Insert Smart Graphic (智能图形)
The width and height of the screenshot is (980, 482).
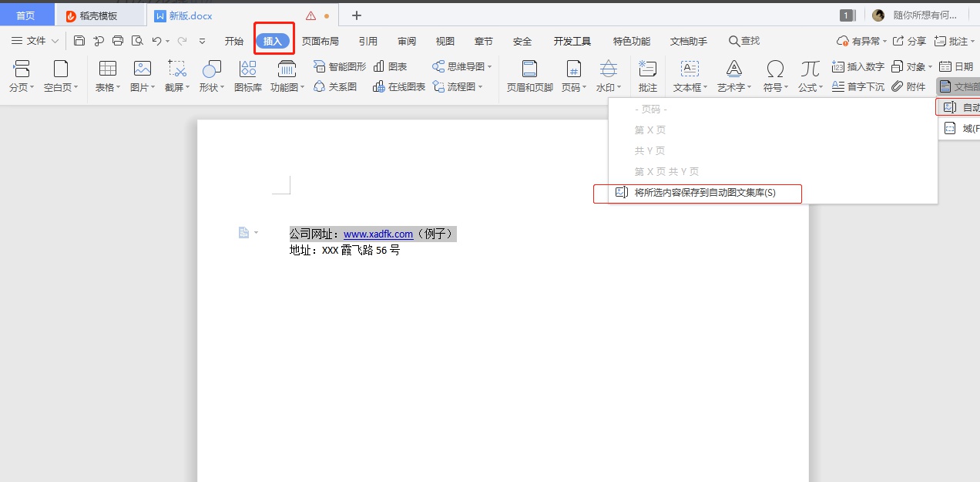tap(340, 67)
